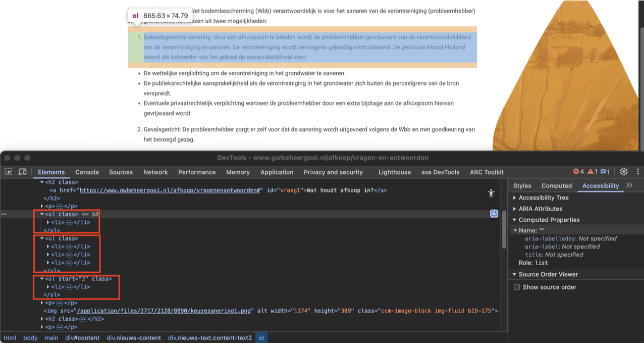Viewport: 644px width, 343px height.
Task: Open the Network tab
Action: pos(155,172)
